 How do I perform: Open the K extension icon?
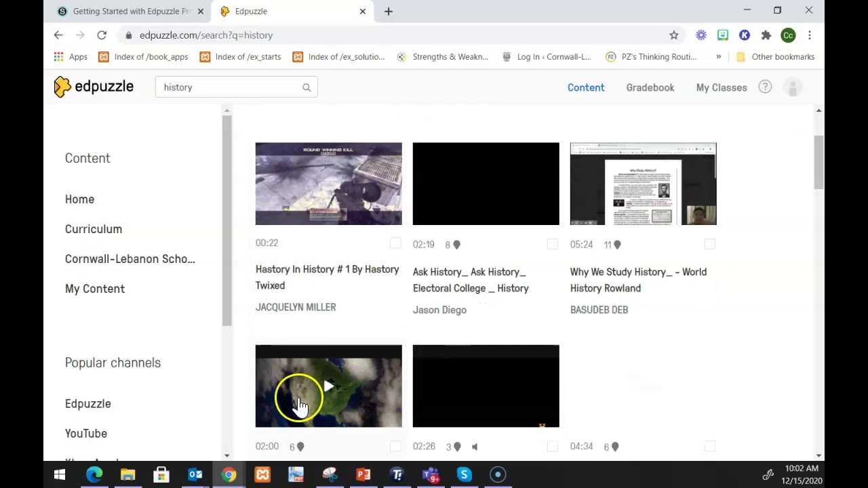click(744, 35)
